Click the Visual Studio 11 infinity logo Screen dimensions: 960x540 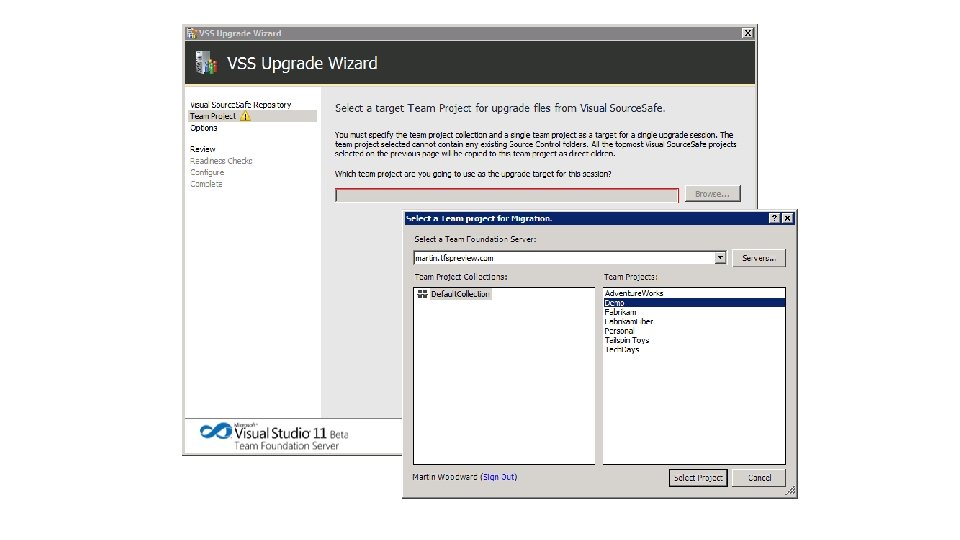216,431
